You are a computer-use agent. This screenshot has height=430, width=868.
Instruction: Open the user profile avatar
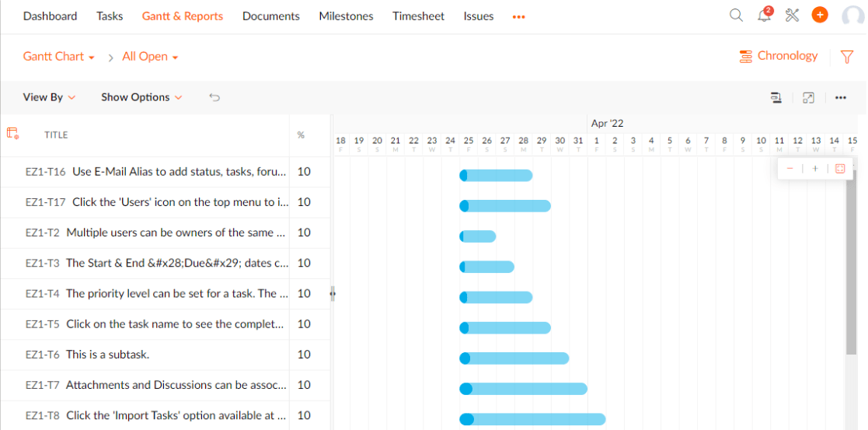tap(853, 16)
